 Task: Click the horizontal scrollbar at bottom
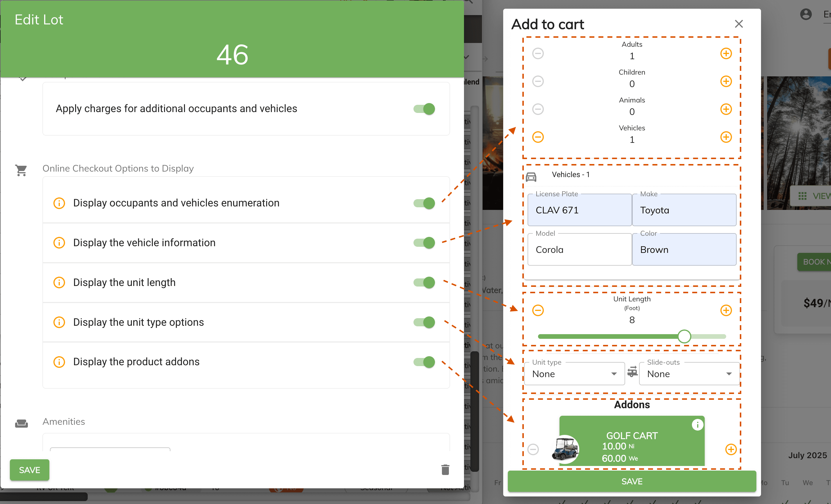(44, 496)
